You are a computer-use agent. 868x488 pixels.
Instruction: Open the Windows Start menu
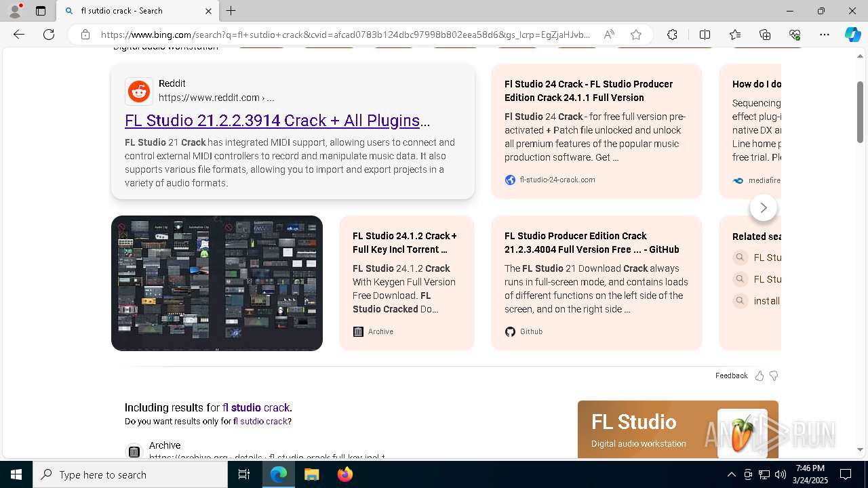16,474
